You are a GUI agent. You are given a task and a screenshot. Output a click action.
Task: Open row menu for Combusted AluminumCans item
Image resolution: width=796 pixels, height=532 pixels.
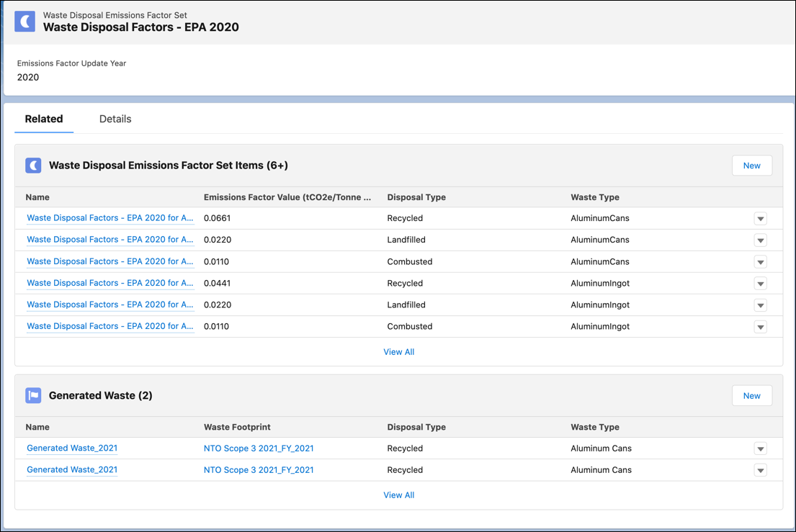pos(761,262)
